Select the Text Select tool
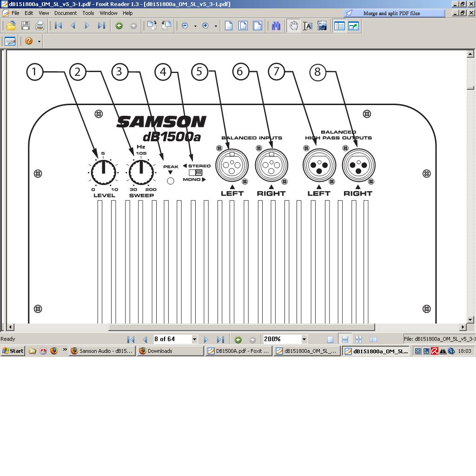 [x=308, y=26]
